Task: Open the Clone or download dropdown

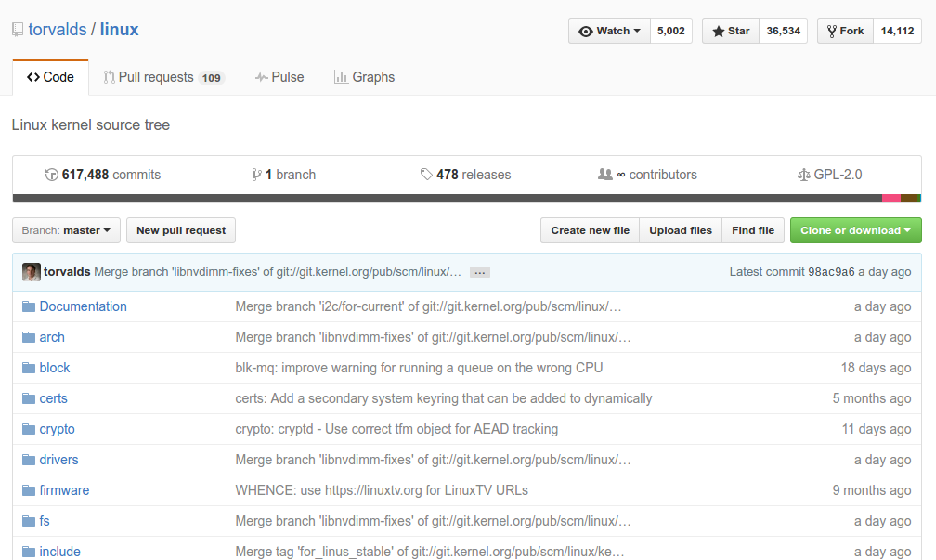Action: tap(855, 230)
